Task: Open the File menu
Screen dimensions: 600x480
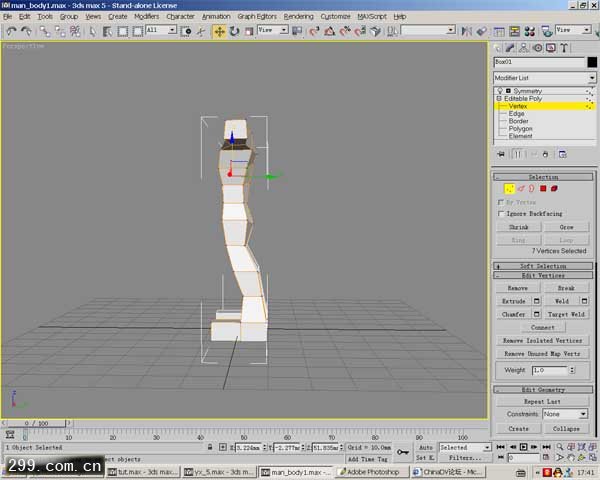Action: [x=7, y=16]
